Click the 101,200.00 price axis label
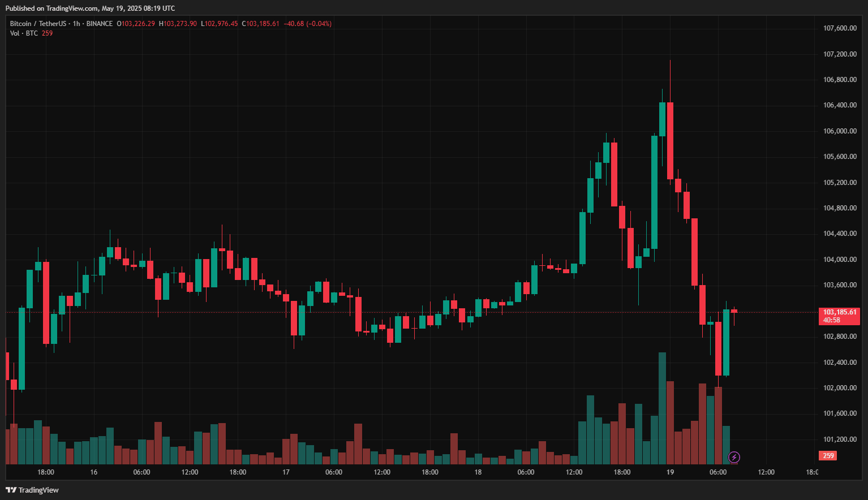868x500 pixels. pyautogui.click(x=840, y=439)
